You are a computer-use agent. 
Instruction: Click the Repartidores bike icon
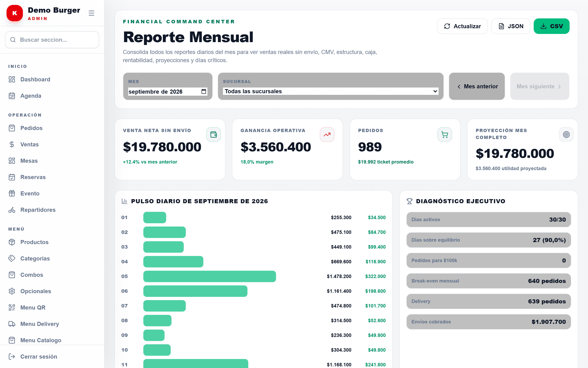[x=12, y=210]
